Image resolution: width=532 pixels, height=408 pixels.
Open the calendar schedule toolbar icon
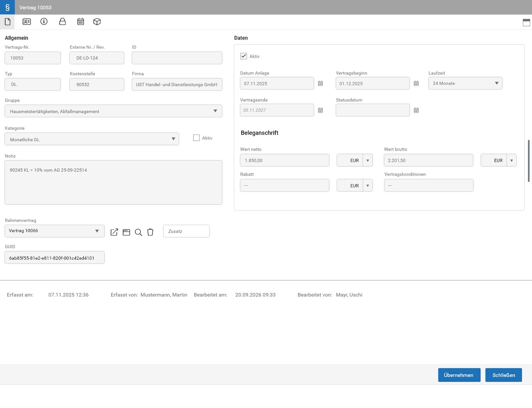click(x=80, y=22)
